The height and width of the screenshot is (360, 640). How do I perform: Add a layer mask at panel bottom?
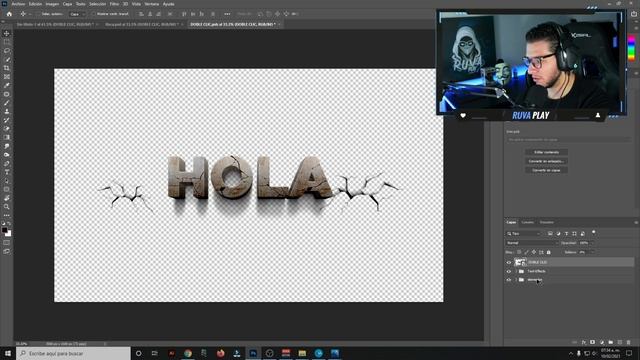tap(593, 342)
